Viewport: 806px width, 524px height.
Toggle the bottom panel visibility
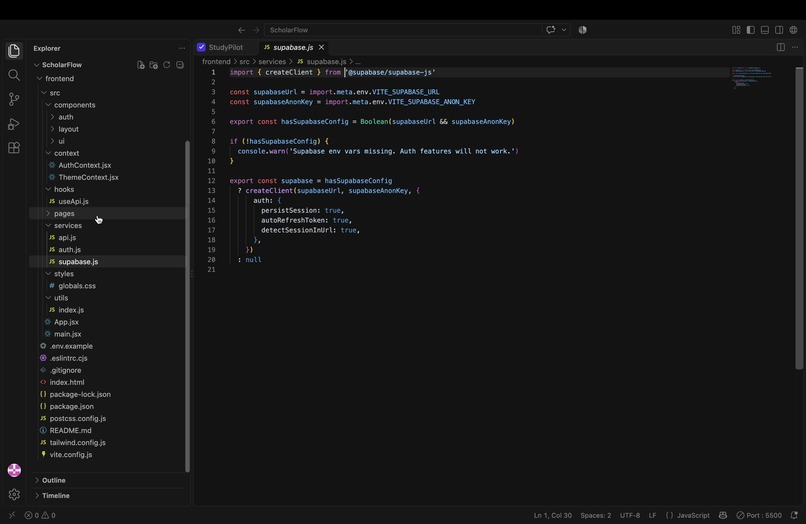click(765, 30)
